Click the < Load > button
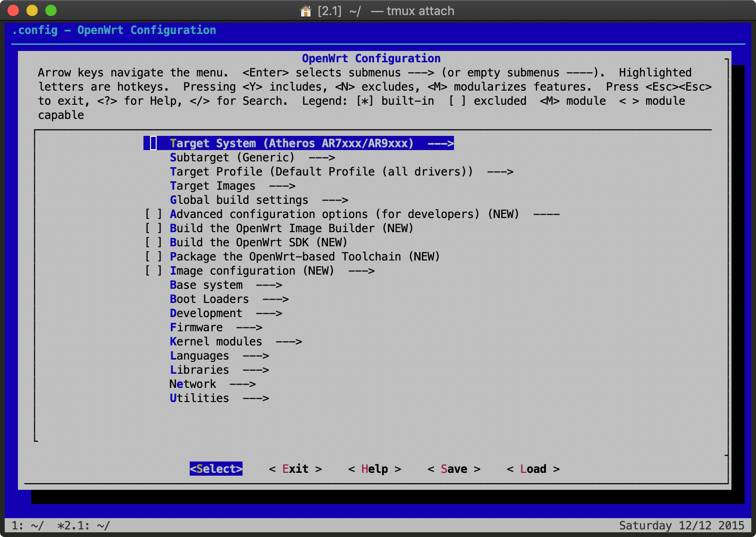 (533, 469)
